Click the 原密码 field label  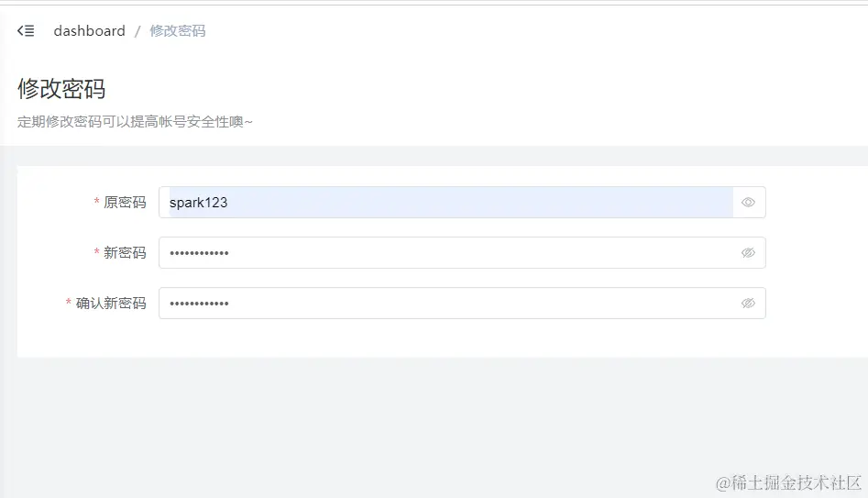click(125, 202)
